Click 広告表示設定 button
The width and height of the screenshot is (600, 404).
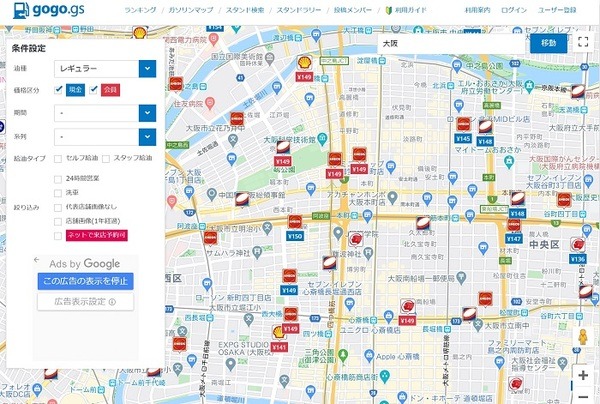pos(85,302)
